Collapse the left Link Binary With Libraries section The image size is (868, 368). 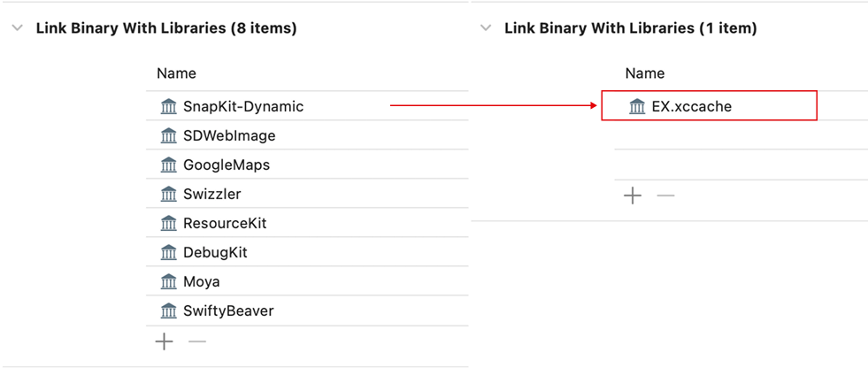pyautogui.click(x=18, y=28)
